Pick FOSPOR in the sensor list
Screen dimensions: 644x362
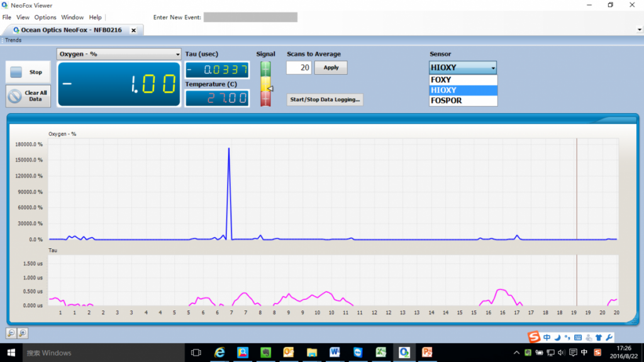click(463, 101)
